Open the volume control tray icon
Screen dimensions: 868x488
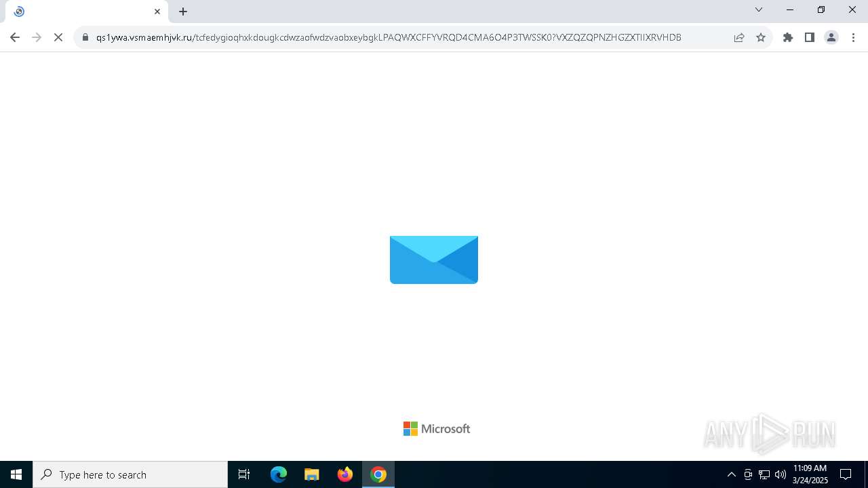click(x=781, y=474)
